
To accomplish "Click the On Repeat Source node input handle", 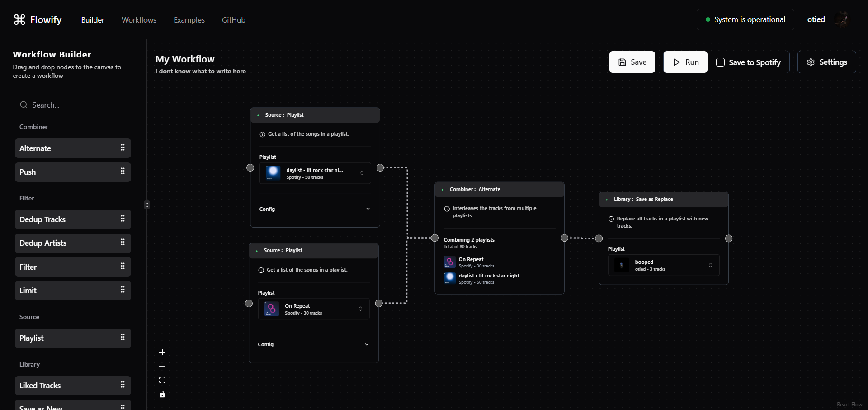I will click(249, 303).
